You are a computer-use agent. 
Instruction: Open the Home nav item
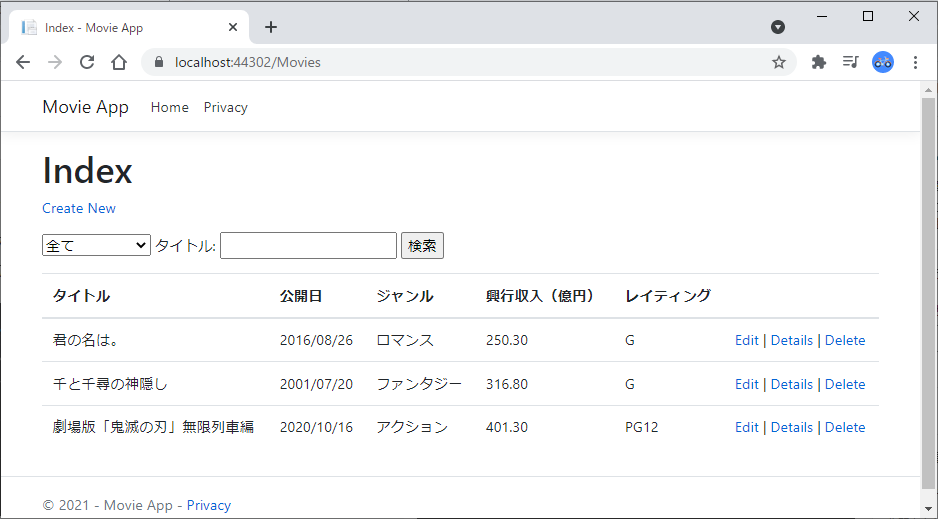(169, 108)
